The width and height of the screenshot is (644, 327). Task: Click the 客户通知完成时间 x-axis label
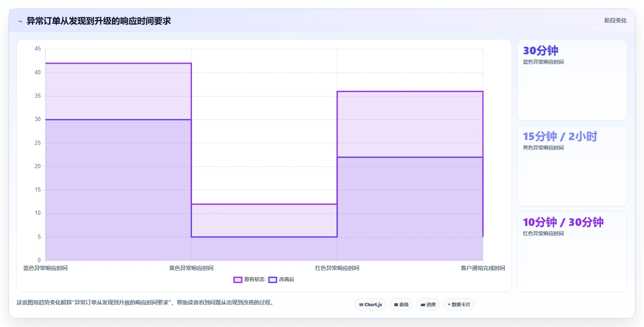click(x=483, y=268)
